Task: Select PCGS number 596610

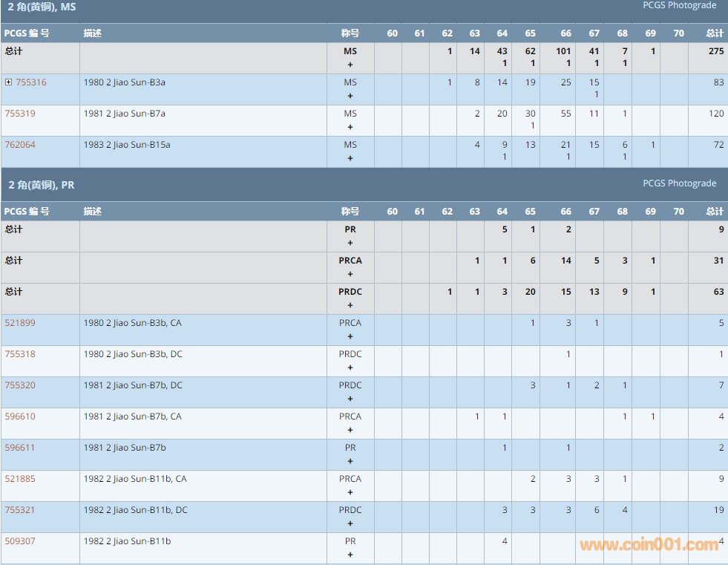Action: (x=20, y=417)
